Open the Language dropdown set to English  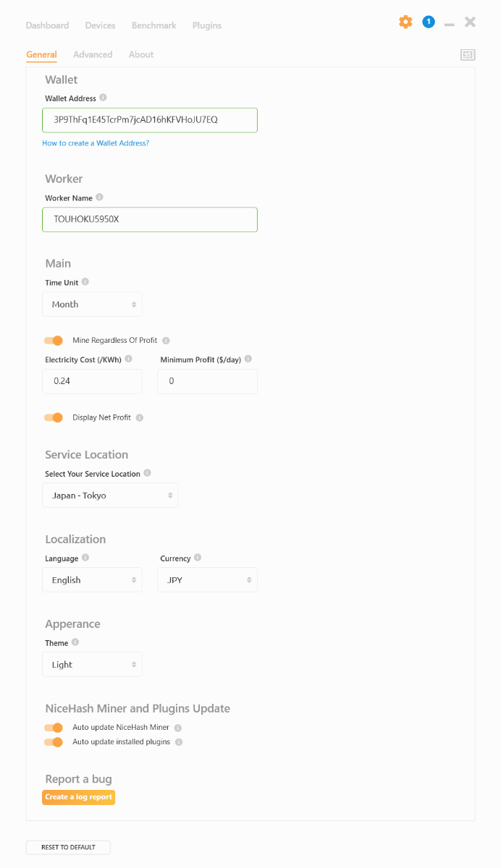click(x=92, y=579)
